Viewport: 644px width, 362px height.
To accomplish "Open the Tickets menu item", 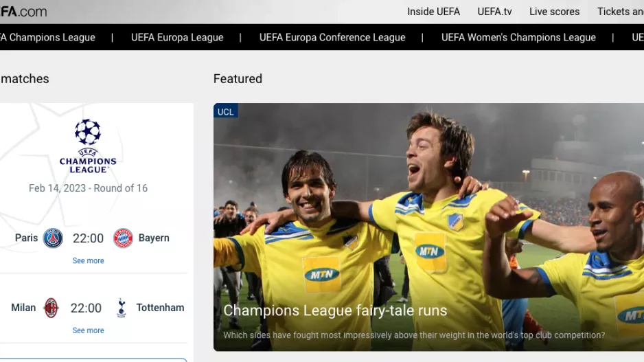I will coord(621,12).
